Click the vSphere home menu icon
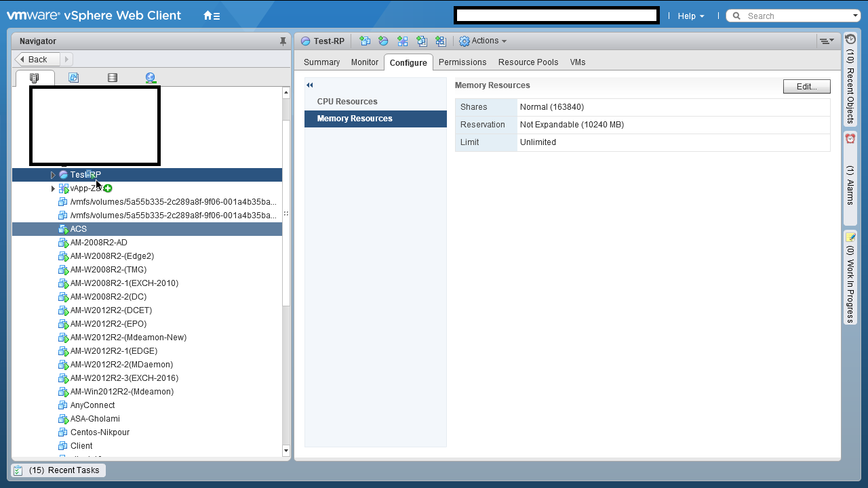 212,16
